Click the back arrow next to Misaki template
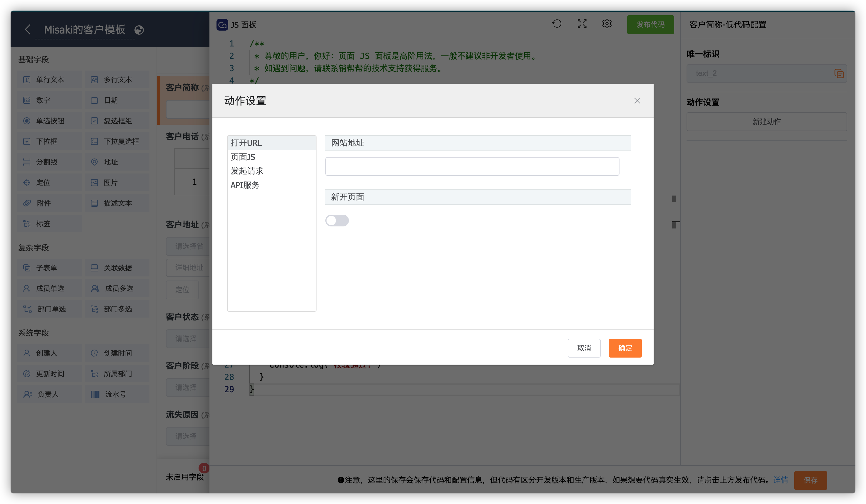 28,29
